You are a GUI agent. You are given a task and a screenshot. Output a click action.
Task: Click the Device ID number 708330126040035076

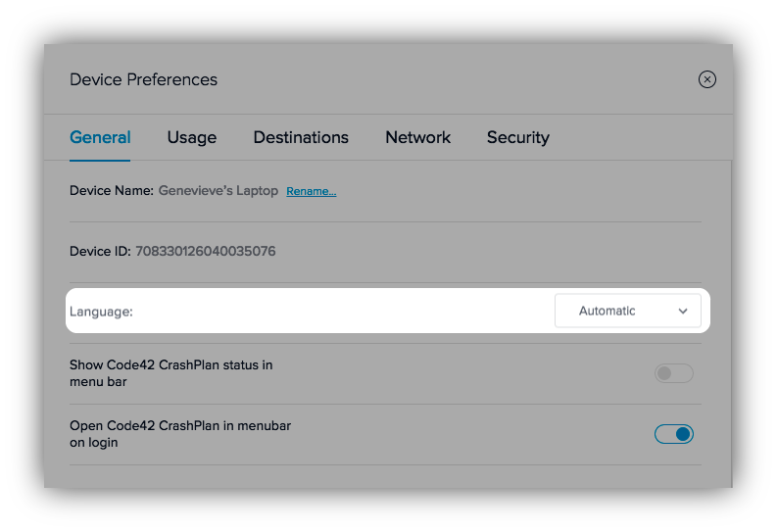coord(205,252)
